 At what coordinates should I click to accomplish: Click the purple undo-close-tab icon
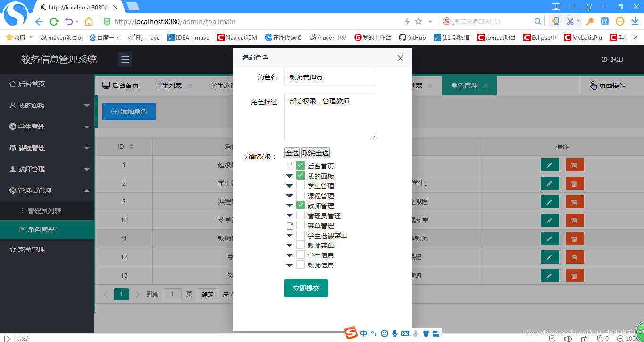coord(69,22)
